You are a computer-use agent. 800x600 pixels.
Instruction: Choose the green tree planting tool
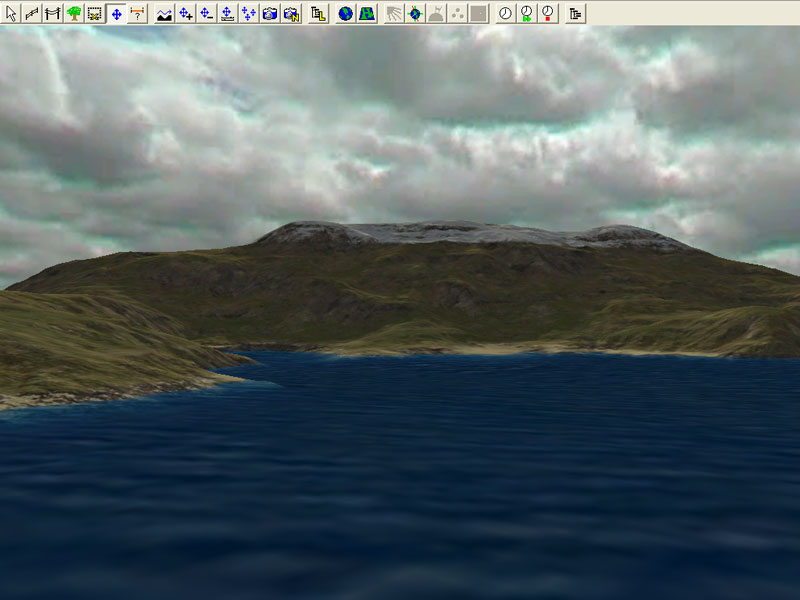pos(74,13)
